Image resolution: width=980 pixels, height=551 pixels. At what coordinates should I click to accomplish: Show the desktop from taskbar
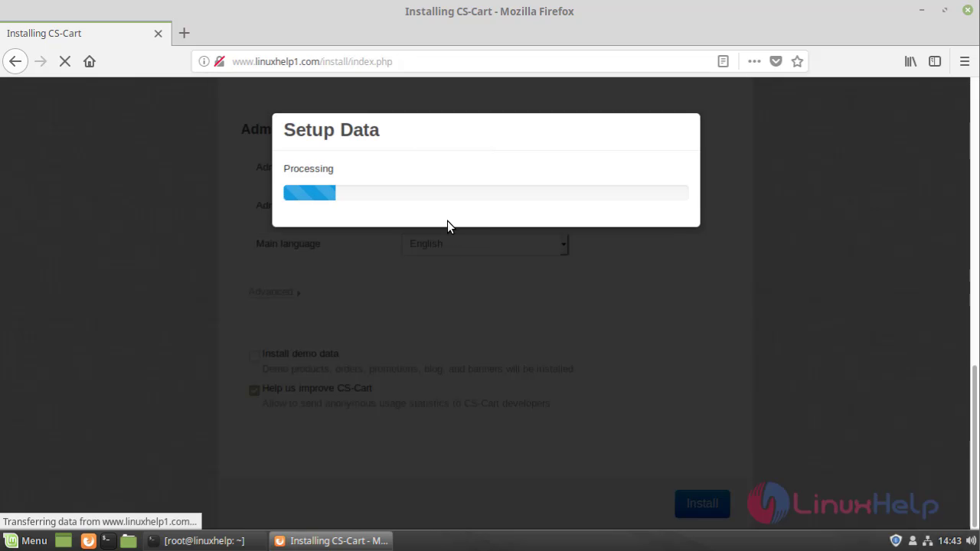coord(64,540)
